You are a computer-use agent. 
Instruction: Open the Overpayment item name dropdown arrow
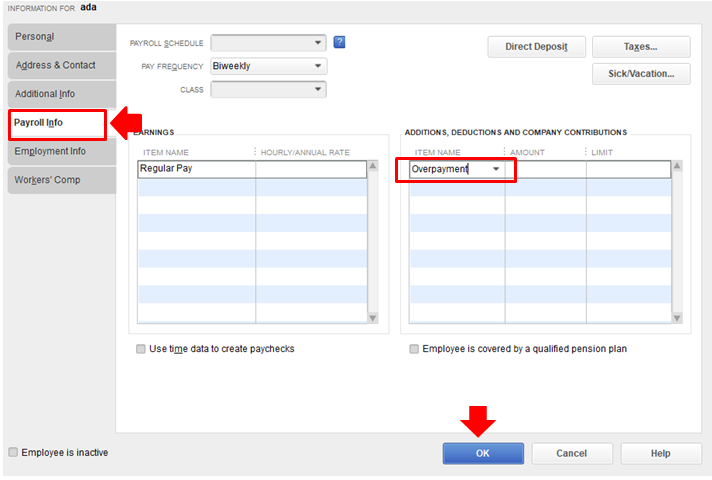[x=496, y=169]
